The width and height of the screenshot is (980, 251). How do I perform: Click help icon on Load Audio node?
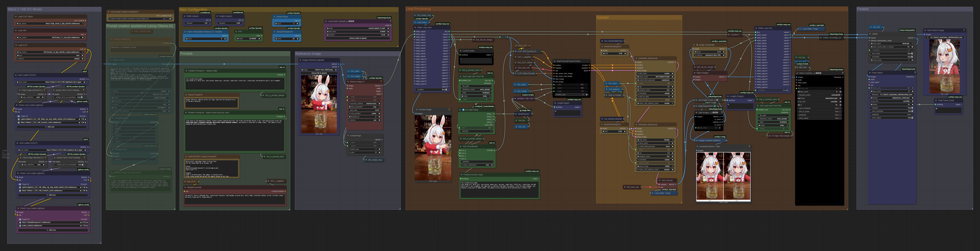[x=390, y=21]
